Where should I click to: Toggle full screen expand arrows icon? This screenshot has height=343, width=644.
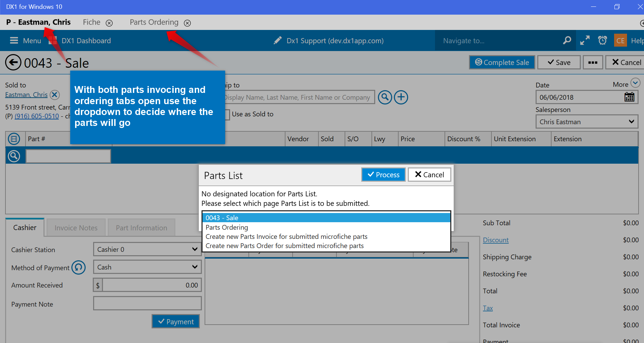[x=585, y=40]
